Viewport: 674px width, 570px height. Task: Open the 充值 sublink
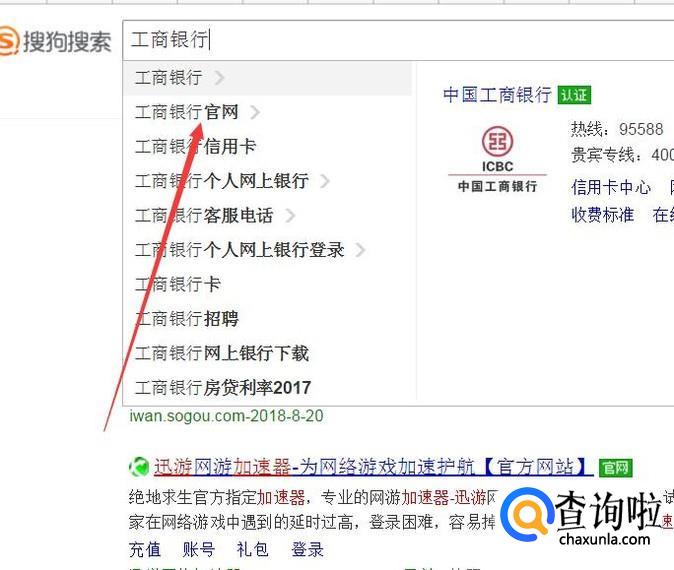click(x=145, y=550)
